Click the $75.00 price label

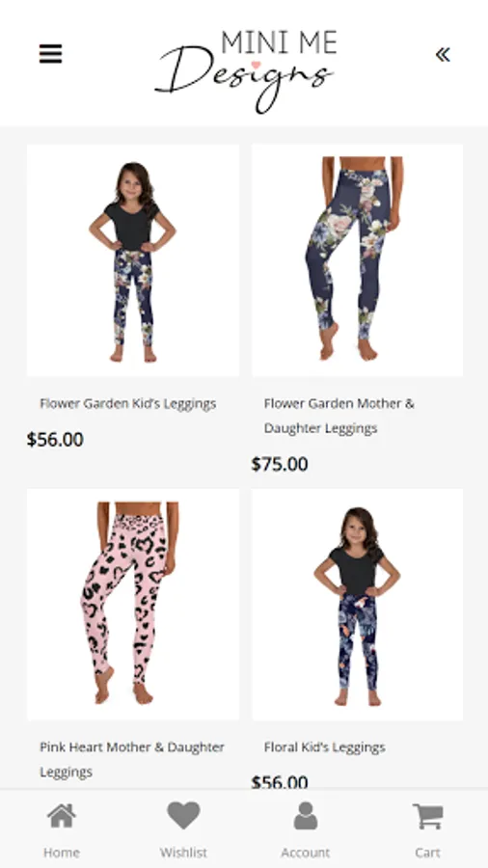tap(280, 464)
